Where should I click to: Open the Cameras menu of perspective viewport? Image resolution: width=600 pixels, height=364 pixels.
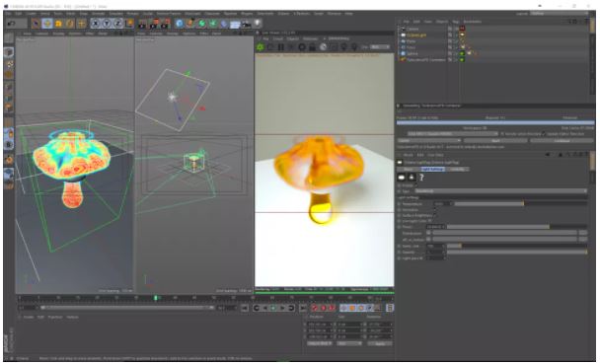(41, 34)
